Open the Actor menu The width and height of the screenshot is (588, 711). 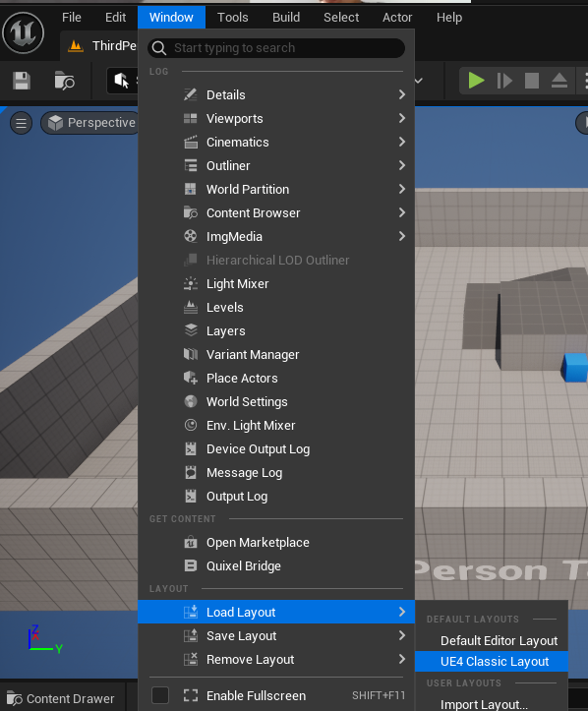[x=397, y=18]
